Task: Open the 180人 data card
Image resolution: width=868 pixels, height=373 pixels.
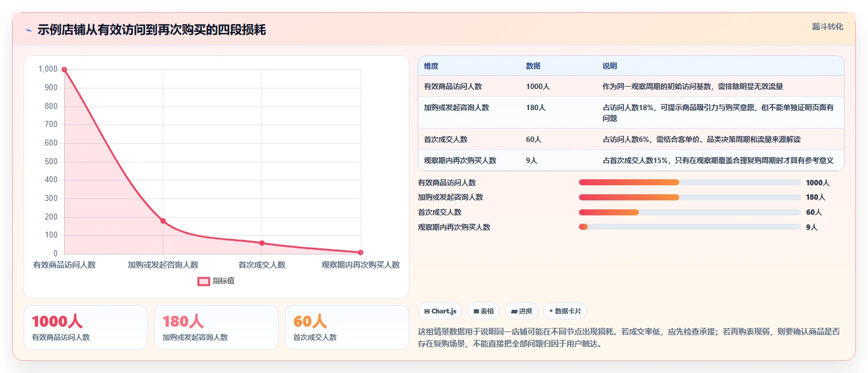Action: 216,327
